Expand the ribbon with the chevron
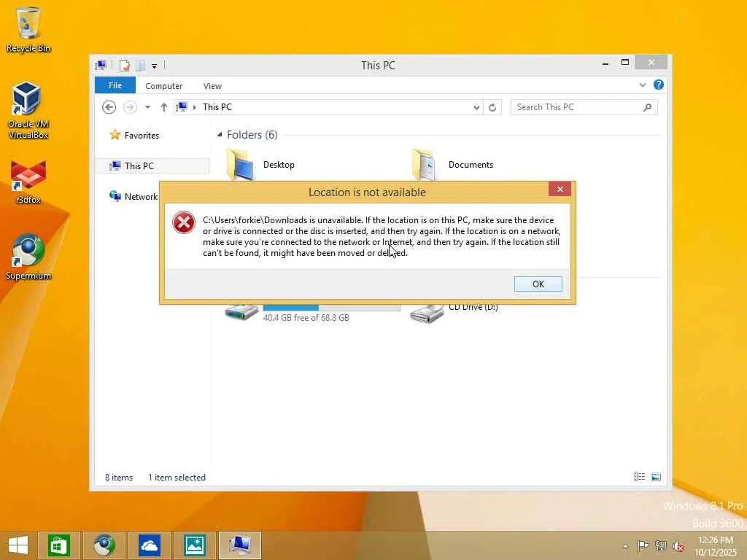Image resolution: width=747 pixels, height=560 pixels. pos(642,85)
